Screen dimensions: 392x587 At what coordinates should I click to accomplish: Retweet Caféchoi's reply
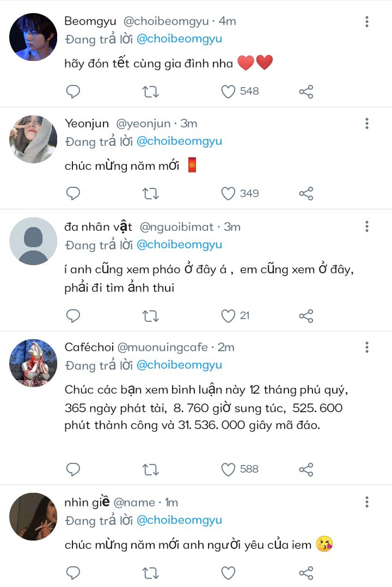[x=150, y=469]
